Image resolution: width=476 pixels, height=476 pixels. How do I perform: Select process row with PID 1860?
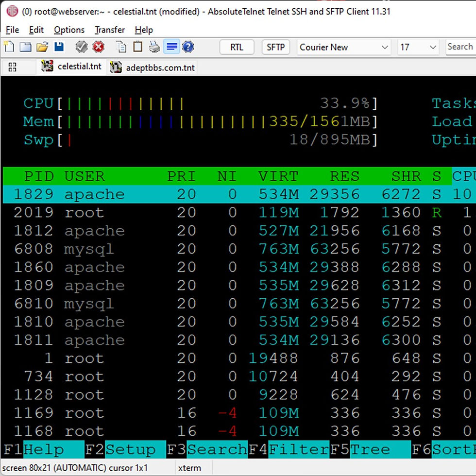(239, 267)
